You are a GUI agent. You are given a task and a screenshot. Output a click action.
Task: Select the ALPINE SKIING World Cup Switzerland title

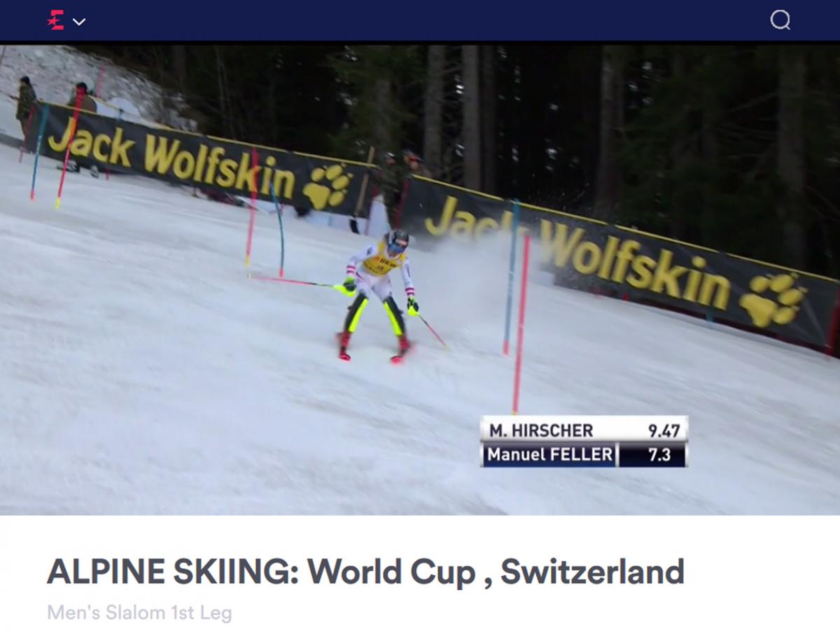click(365, 572)
